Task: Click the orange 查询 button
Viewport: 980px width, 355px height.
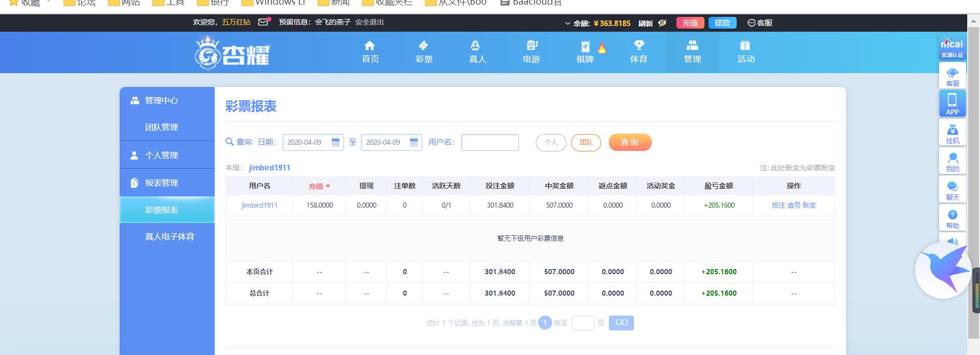Action: pyautogui.click(x=630, y=142)
